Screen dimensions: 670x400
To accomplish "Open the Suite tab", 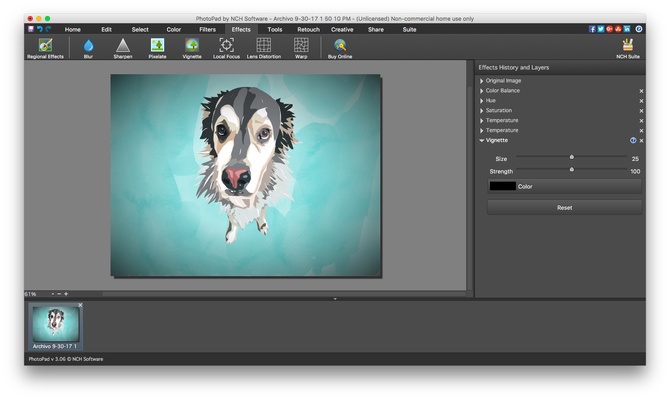I will coord(409,29).
